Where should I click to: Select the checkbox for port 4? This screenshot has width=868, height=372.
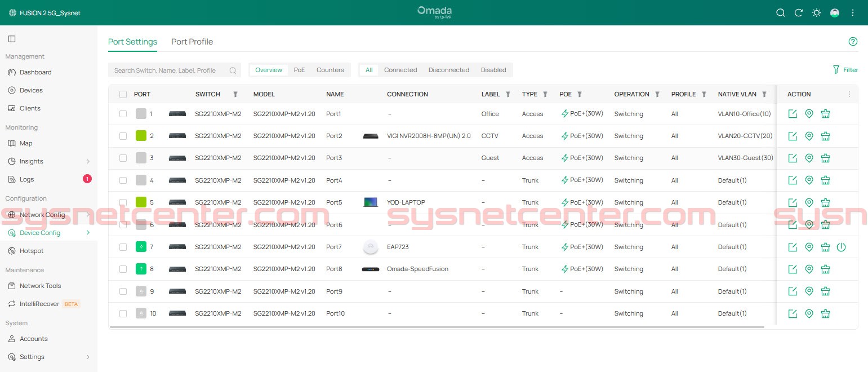pyautogui.click(x=123, y=180)
